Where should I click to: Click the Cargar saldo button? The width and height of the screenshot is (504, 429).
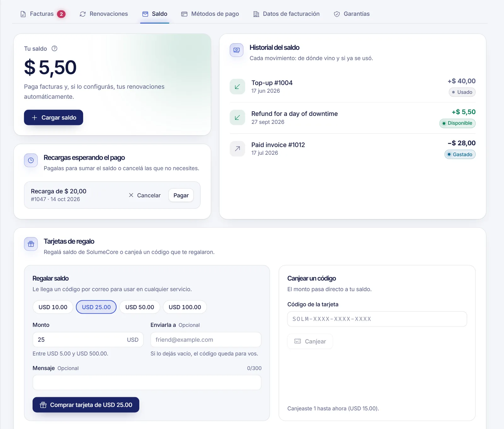tap(54, 118)
